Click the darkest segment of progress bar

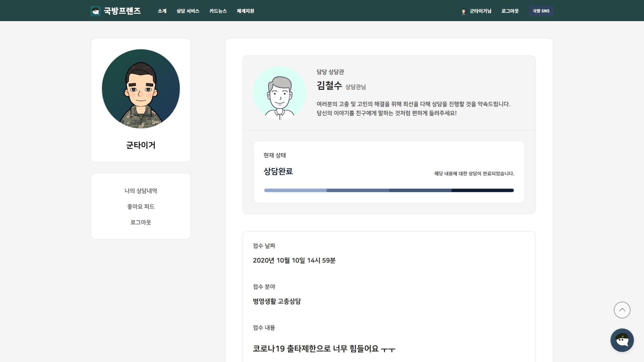(482, 190)
